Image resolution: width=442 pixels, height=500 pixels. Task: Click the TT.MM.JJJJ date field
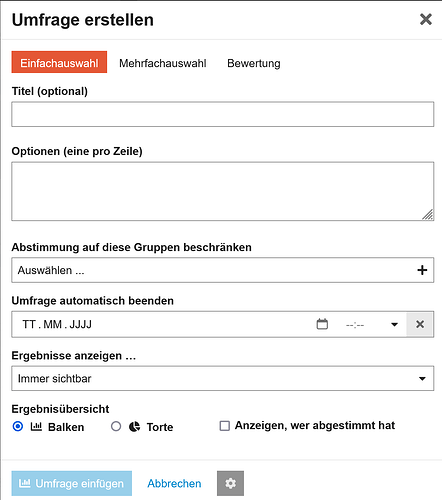57,324
